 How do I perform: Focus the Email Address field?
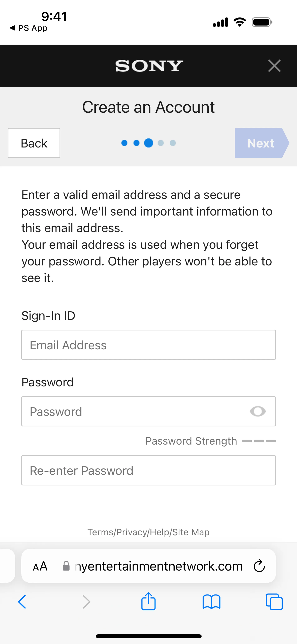coord(148,345)
